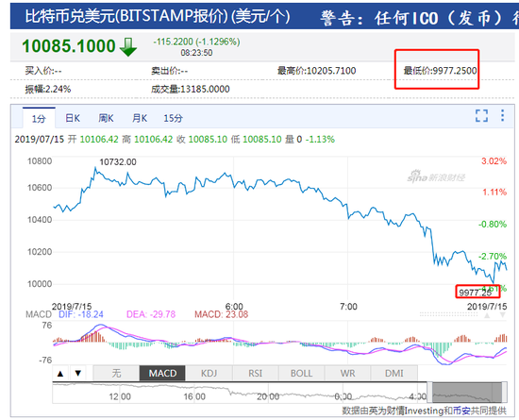This screenshot has width=519, height=420.
Task: Open the vertical three-dot chart menu
Action: 502,115
